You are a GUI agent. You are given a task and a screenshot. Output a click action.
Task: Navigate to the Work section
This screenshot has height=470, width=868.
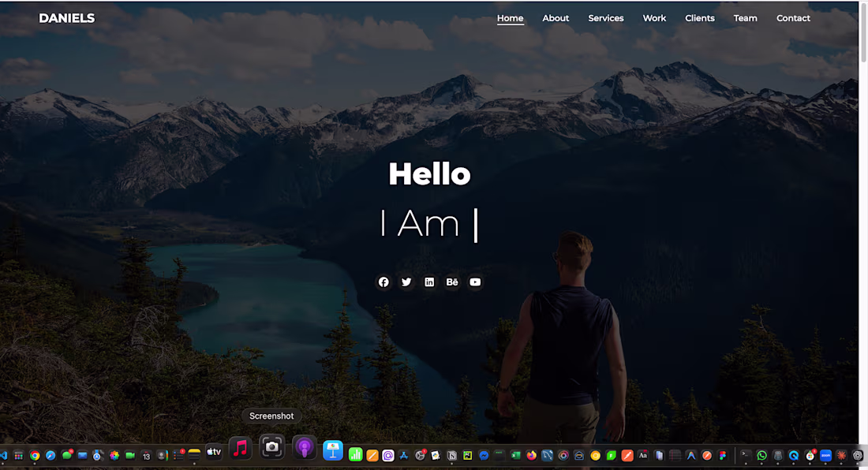(654, 18)
